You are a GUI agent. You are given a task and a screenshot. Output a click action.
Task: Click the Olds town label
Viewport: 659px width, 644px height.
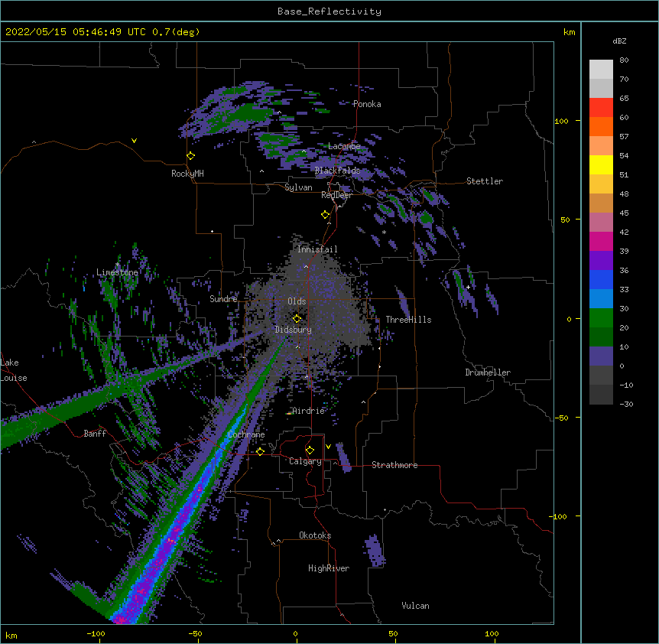pyautogui.click(x=297, y=301)
